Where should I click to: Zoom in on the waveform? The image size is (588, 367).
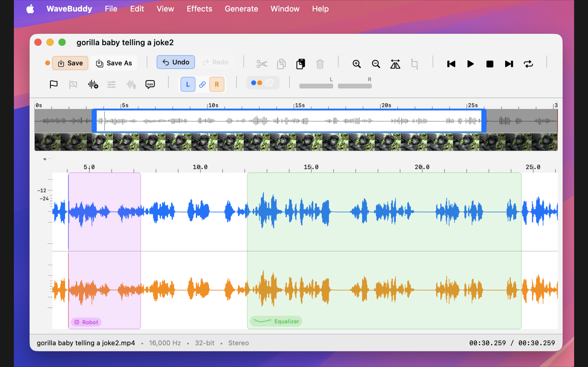point(356,64)
